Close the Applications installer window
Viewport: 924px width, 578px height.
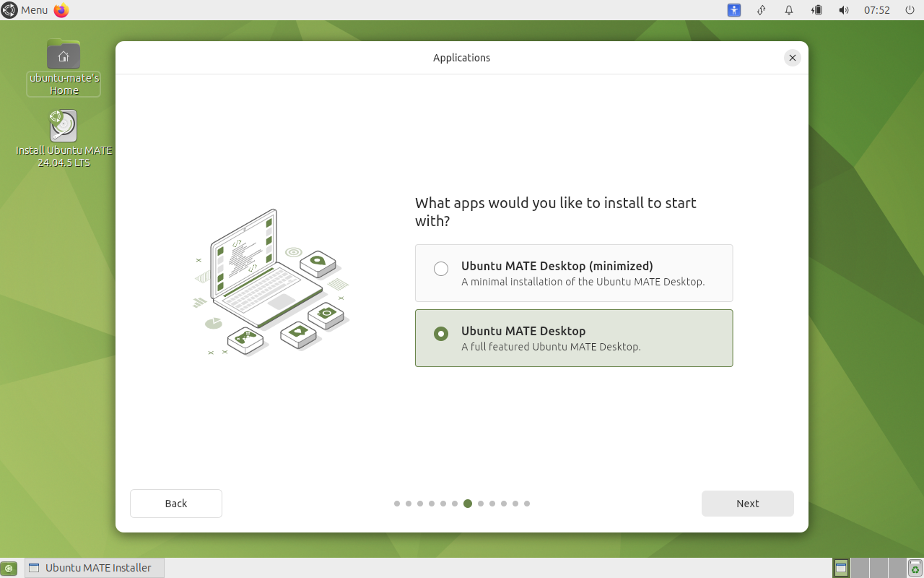click(792, 58)
